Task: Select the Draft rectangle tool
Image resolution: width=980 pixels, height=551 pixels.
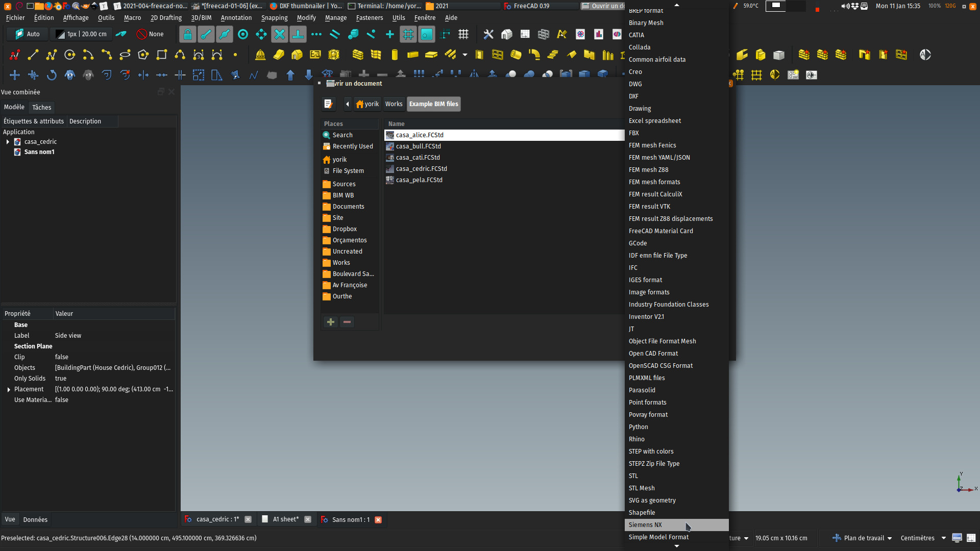Action: tap(162, 55)
